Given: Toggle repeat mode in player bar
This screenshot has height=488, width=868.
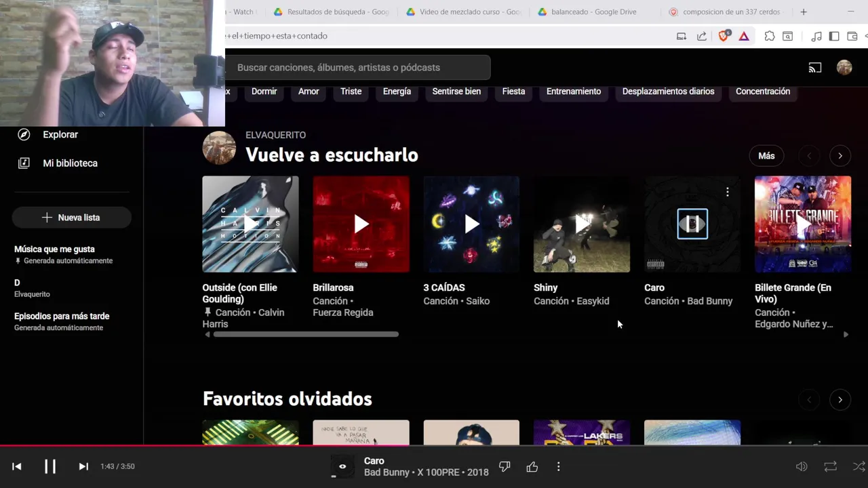Looking at the screenshot, I should click(x=830, y=466).
